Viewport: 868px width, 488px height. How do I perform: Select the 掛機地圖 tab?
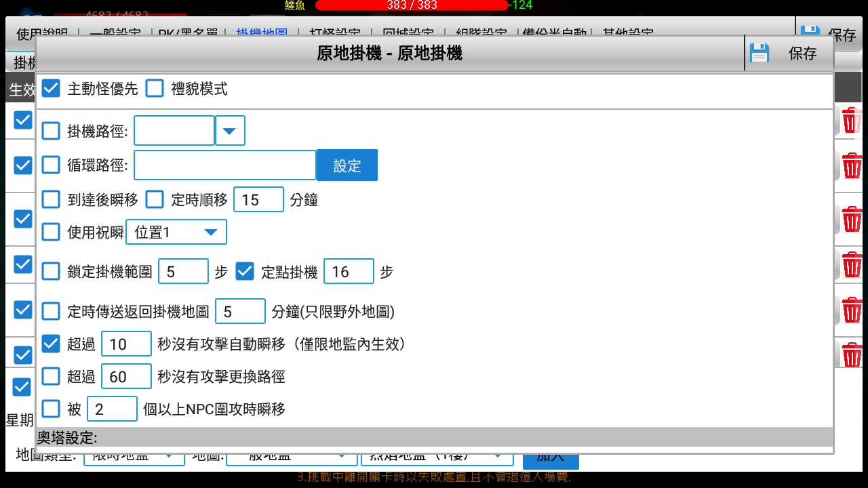262,31
